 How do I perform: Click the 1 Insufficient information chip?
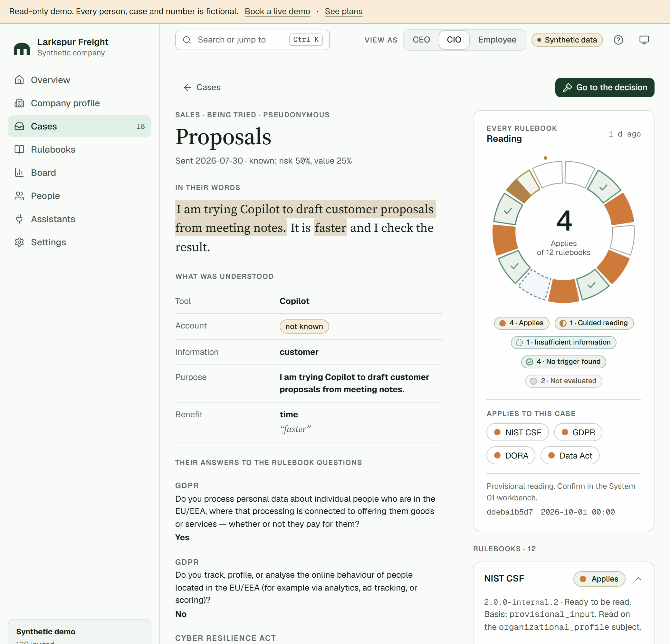[x=563, y=342]
